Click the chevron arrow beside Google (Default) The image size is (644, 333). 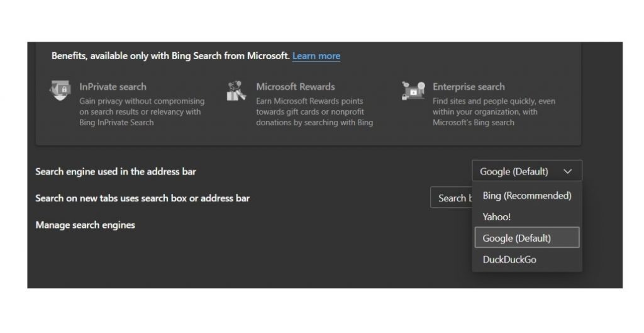568,171
